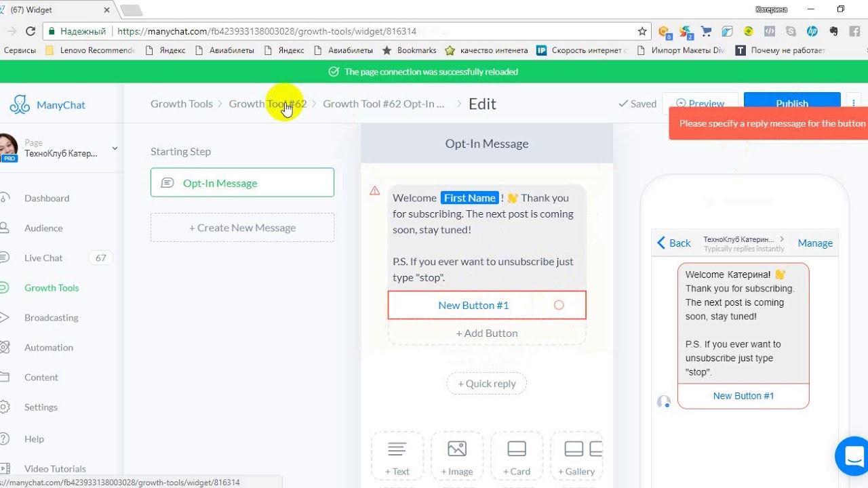Image resolution: width=868 pixels, height=488 pixels.
Task: Click Growth Tool #62 Opt-In breadcrumb
Action: 384,104
